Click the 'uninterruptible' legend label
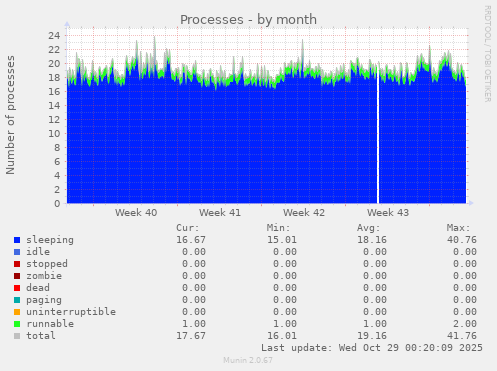Viewport: 497px width, 371px height. [71, 312]
